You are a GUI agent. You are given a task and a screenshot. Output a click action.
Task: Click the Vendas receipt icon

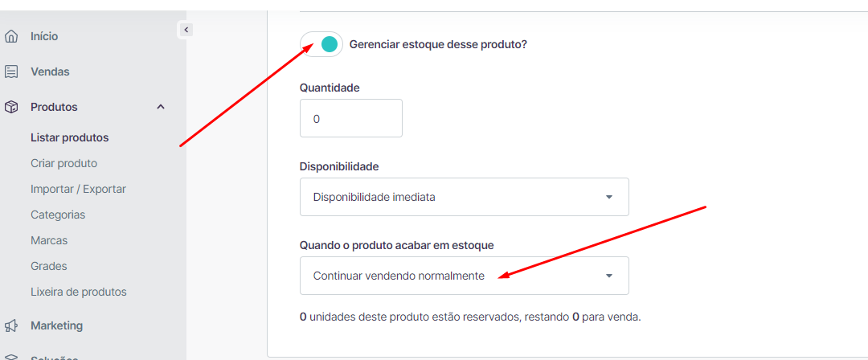tap(11, 72)
